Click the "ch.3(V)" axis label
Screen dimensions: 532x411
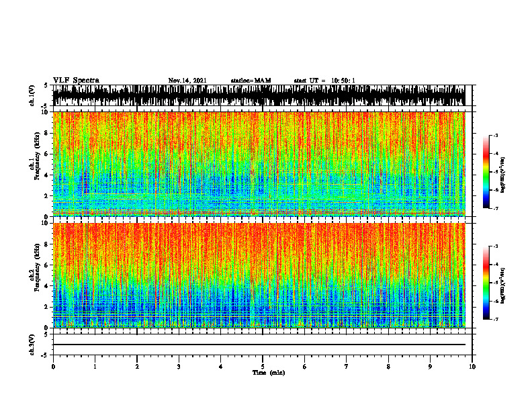pyautogui.click(x=32, y=345)
